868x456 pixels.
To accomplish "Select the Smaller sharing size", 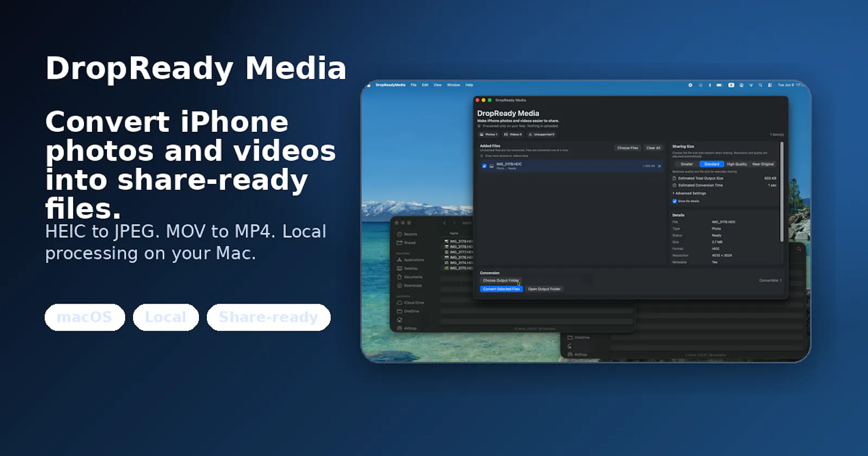I will click(687, 164).
